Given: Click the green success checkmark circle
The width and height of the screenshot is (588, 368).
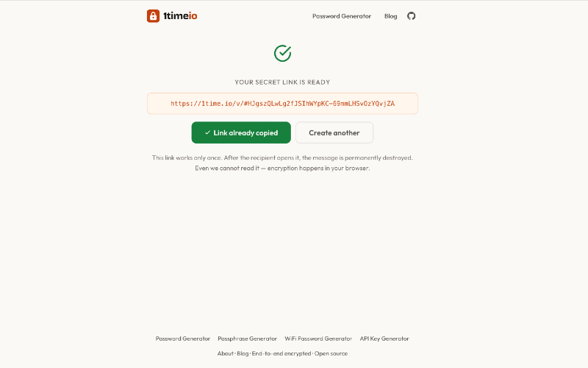Looking at the screenshot, I should pyautogui.click(x=282, y=53).
